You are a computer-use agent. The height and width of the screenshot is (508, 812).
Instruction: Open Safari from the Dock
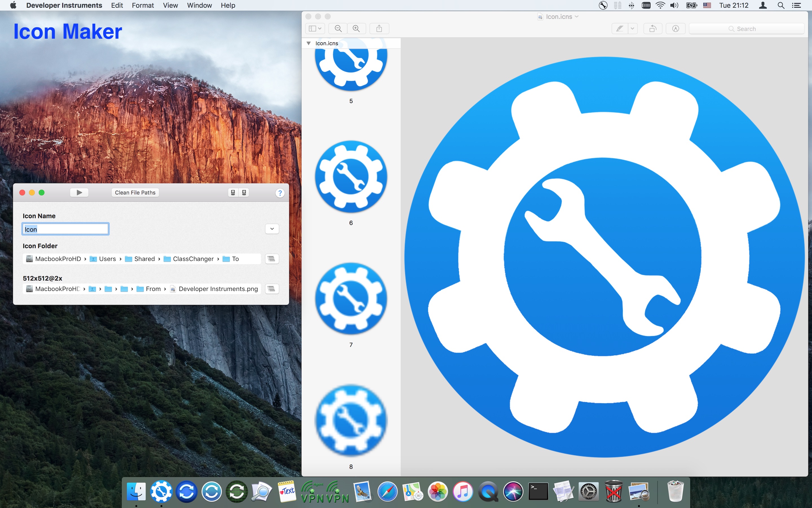click(388, 492)
